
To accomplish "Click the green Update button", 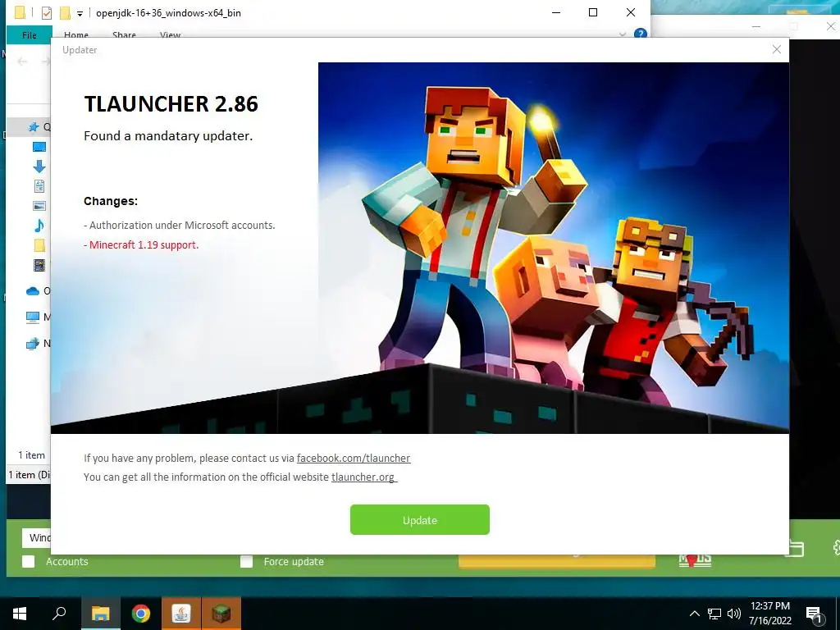I will [x=419, y=519].
